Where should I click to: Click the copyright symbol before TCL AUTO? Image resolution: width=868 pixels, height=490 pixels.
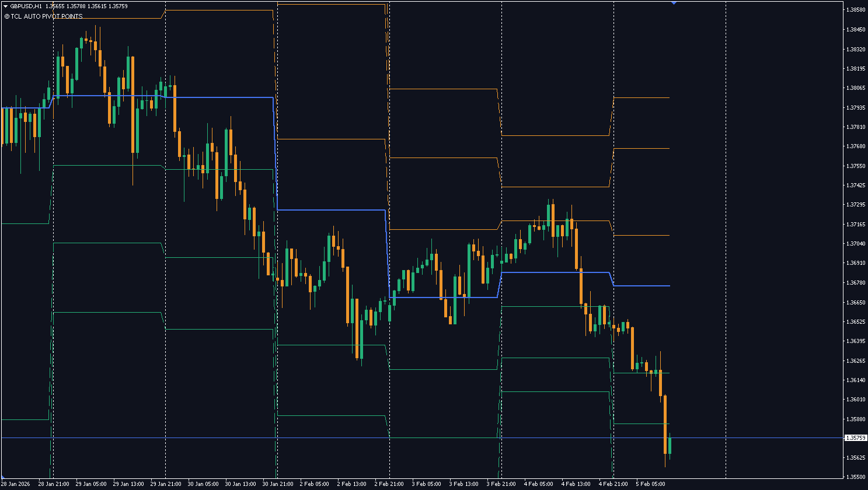pos(6,16)
